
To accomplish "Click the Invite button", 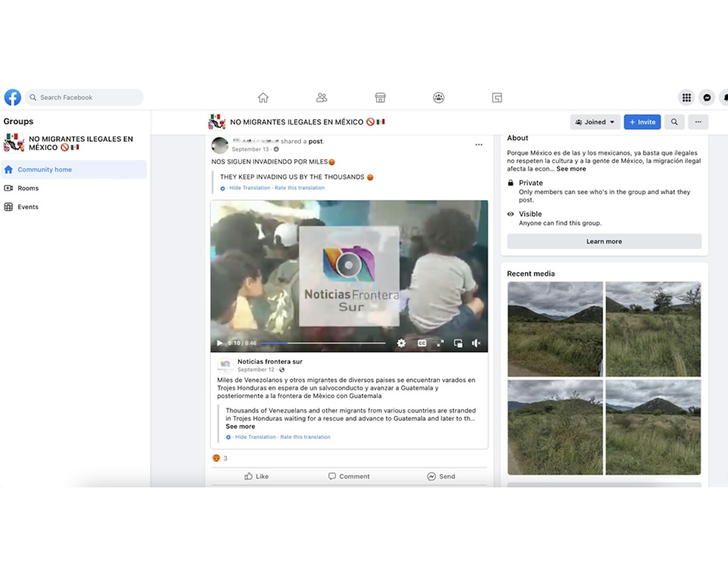I will pyautogui.click(x=642, y=122).
